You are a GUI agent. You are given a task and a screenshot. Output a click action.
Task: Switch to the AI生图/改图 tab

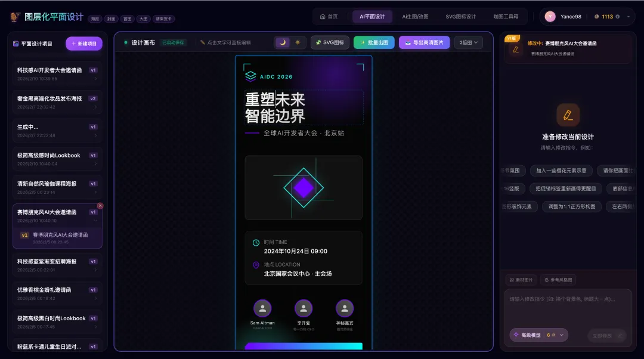pyautogui.click(x=415, y=17)
